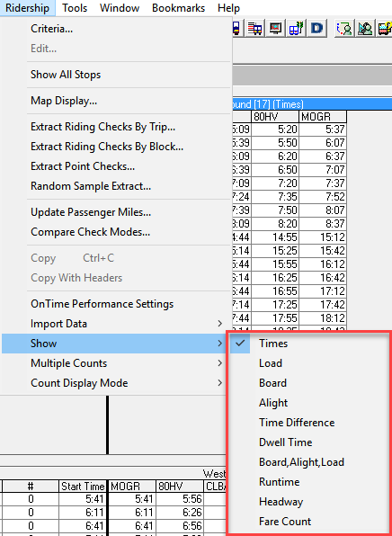Click the 17:55 time cell

click(275, 318)
